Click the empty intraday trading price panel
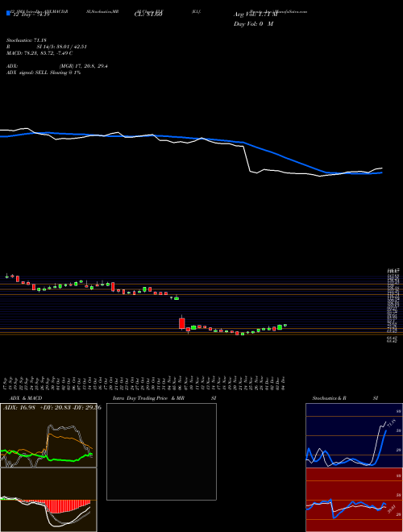The image size is (403, 532). click(x=161, y=451)
